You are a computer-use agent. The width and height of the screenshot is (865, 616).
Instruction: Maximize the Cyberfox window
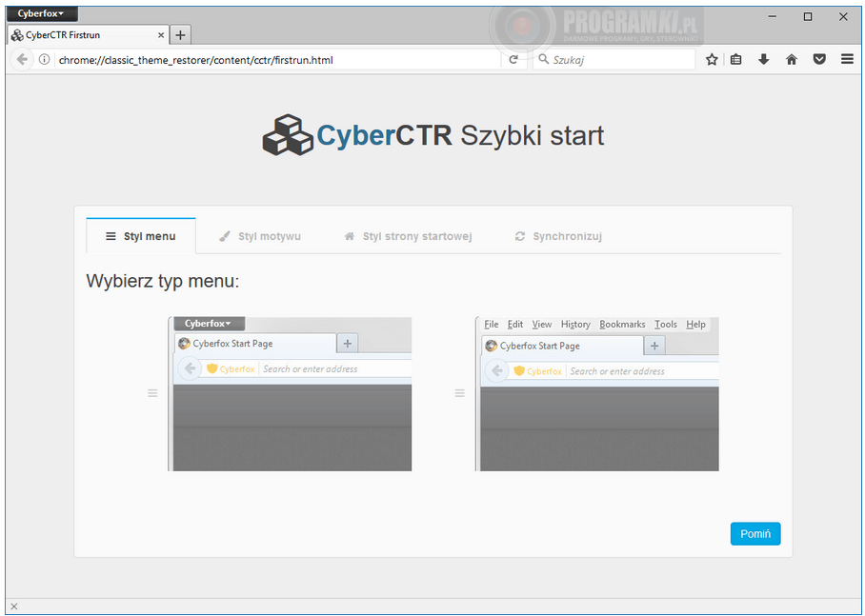point(808,16)
